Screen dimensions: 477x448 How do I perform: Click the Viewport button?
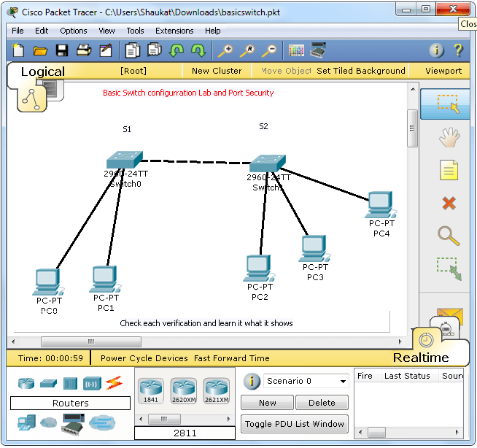[x=443, y=71]
